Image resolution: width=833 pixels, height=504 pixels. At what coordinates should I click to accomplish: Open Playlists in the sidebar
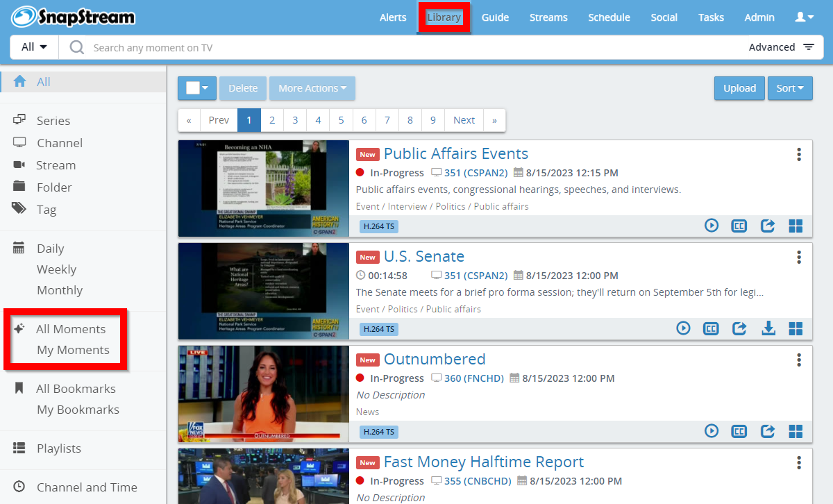59,448
